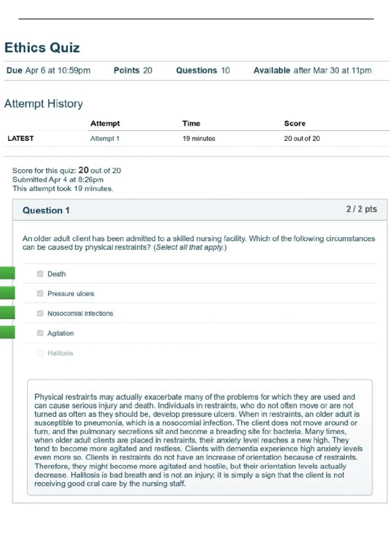Screen dimensions: 392x556
Task: Open the Attempt 1 link
Action: (105, 138)
